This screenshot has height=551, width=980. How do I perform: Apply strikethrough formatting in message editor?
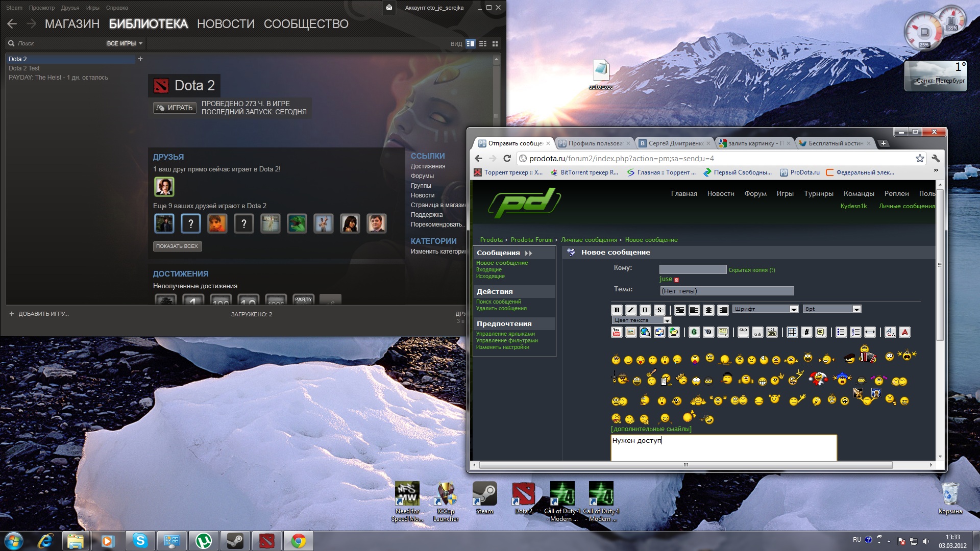(x=659, y=310)
